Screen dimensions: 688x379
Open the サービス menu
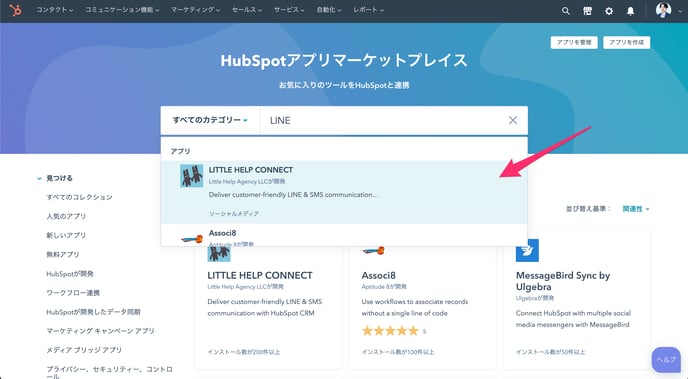tap(289, 10)
